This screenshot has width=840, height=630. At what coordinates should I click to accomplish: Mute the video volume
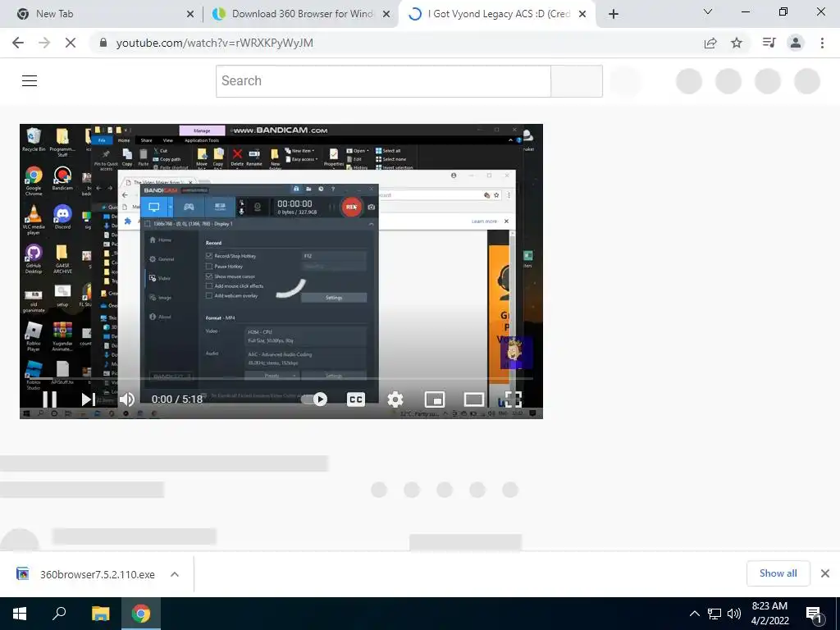[x=127, y=399]
